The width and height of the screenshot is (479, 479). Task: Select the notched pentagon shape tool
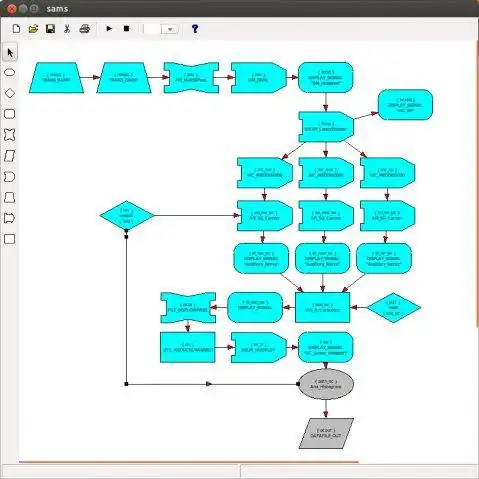coord(10,177)
